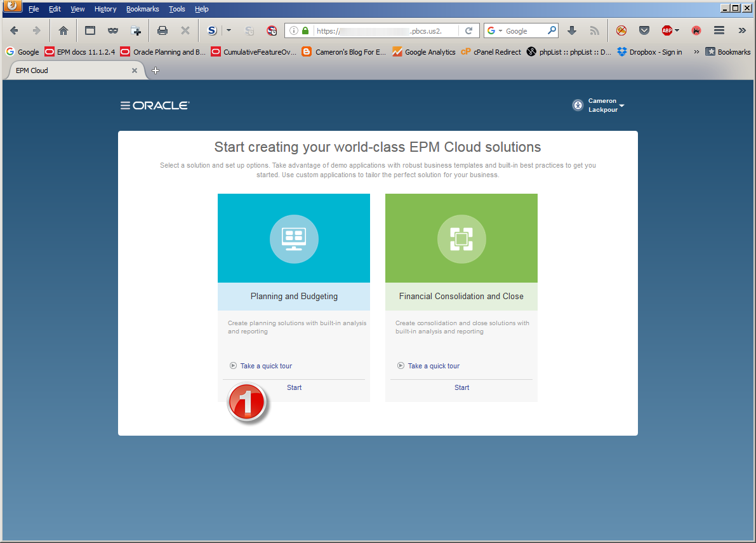This screenshot has height=543, width=756.
Task: Open the Dropbox - Sign in bookmark
Action: click(x=649, y=51)
